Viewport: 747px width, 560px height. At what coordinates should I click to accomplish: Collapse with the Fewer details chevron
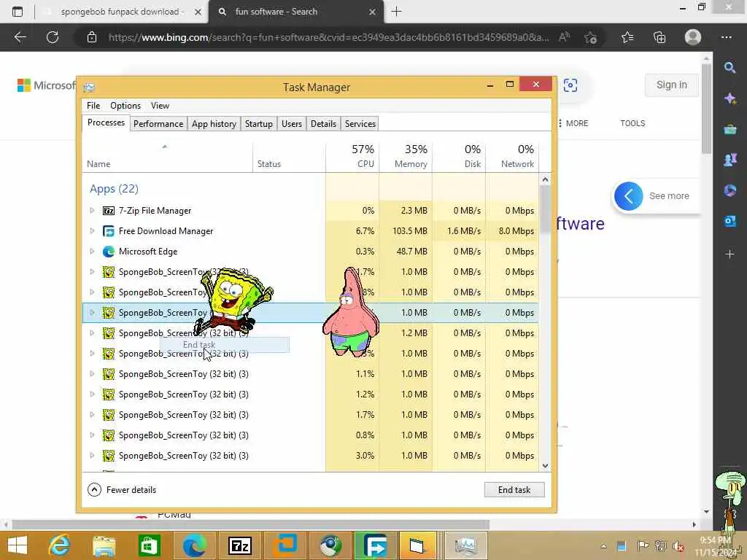point(94,489)
